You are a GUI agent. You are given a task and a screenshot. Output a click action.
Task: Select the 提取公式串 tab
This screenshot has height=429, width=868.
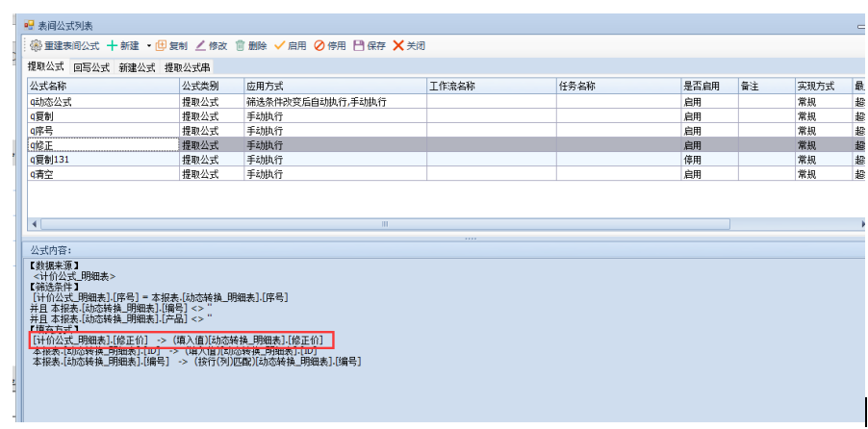click(188, 67)
